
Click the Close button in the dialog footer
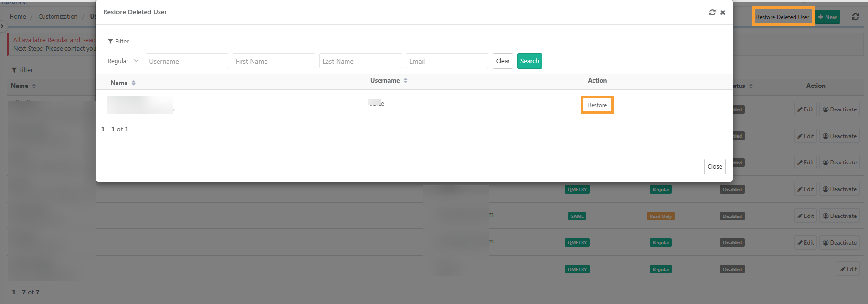tap(714, 166)
